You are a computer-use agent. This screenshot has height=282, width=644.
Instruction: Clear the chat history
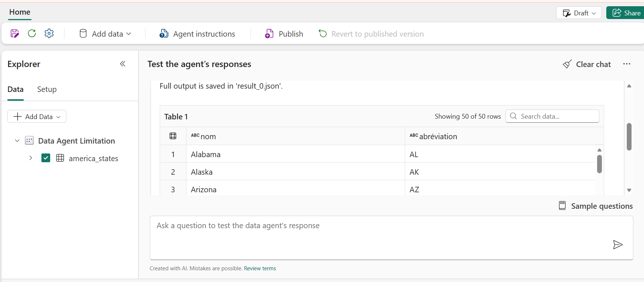pos(587,64)
